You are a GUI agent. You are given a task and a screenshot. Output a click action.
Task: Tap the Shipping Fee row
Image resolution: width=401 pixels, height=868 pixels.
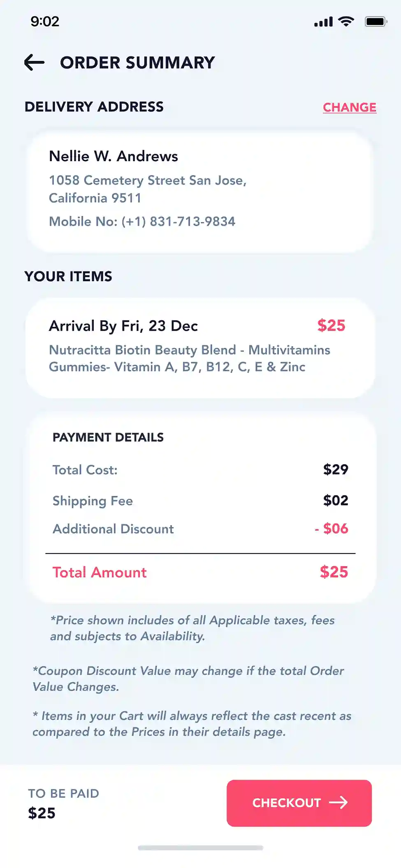point(200,500)
